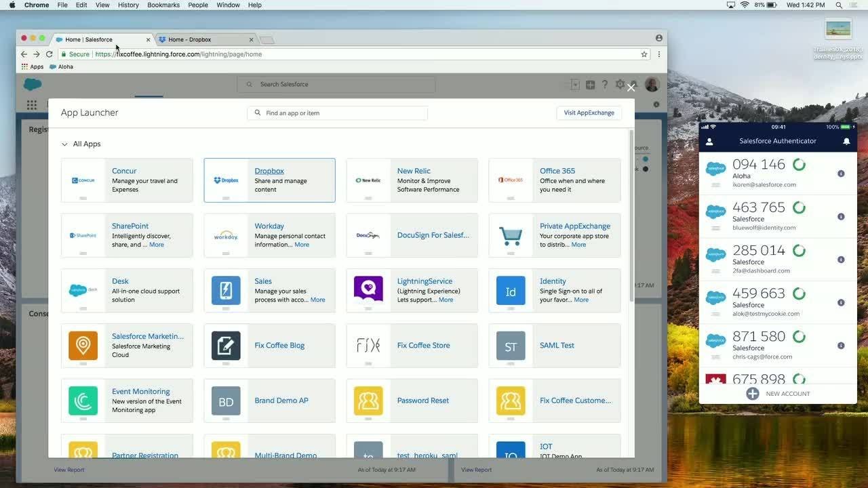Collapse the All Apps section
The width and height of the screenshot is (868, 488).
tap(64, 144)
